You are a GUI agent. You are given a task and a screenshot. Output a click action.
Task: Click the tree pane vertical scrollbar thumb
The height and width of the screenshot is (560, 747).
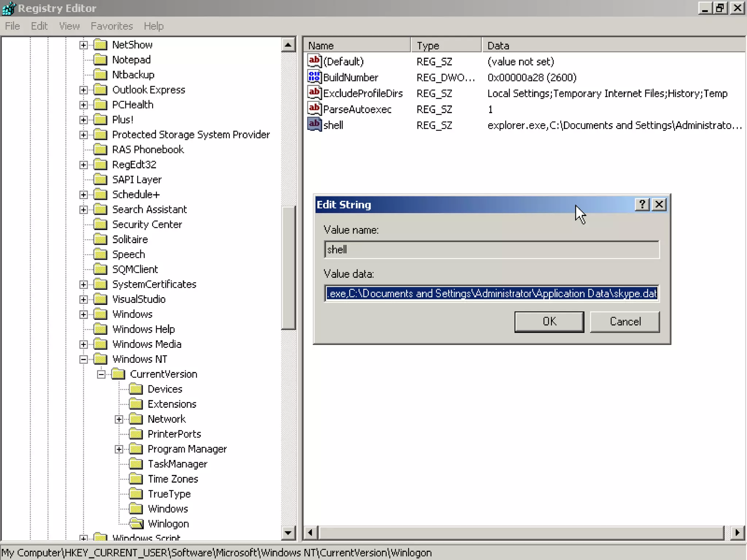[x=288, y=268]
